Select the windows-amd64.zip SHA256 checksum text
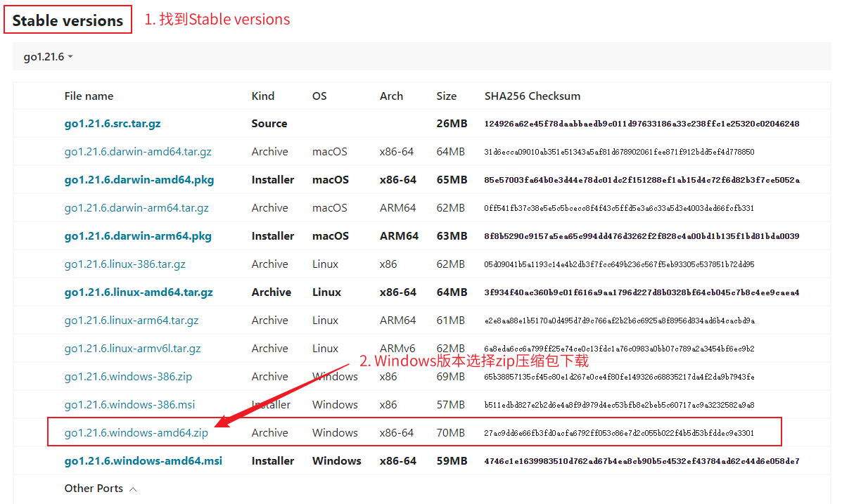 tap(619, 433)
